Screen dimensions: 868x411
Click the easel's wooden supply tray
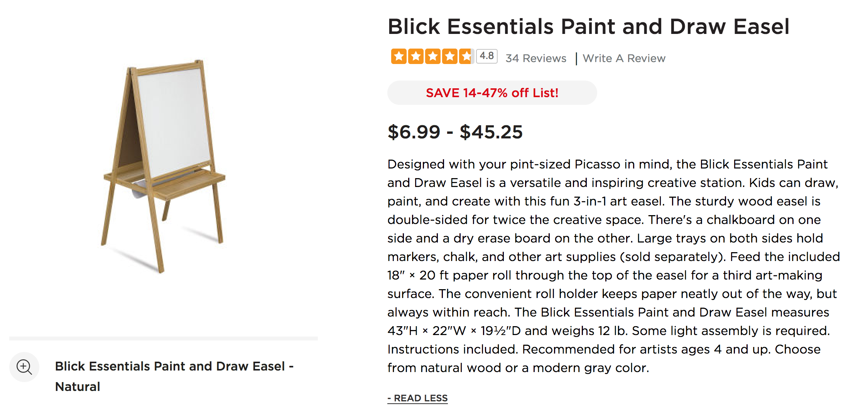189,184
